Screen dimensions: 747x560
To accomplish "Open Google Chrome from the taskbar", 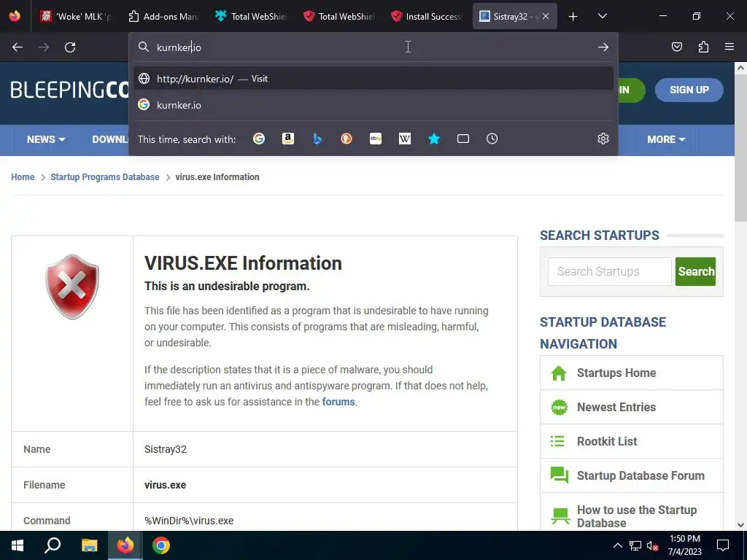I will [x=161, y=545].
